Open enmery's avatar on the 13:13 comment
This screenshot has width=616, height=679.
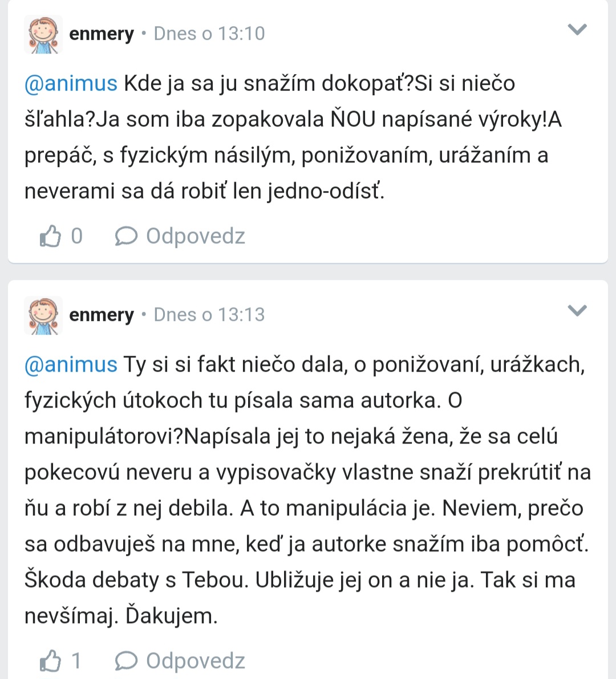click(x=43, y=315)
